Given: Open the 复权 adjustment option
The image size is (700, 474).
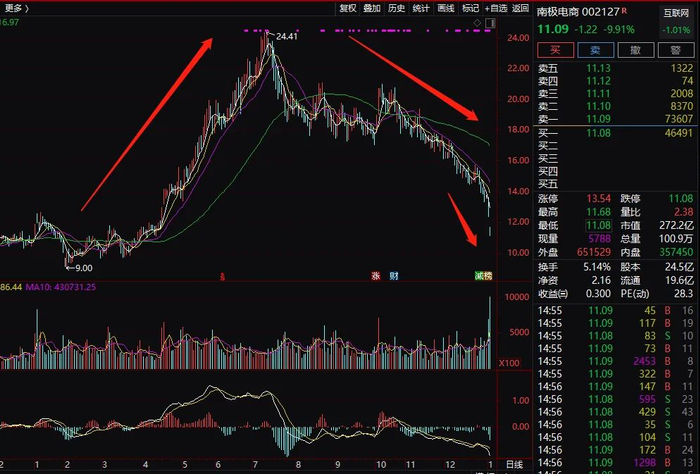Looking at the screenshot, I should 348,8.
